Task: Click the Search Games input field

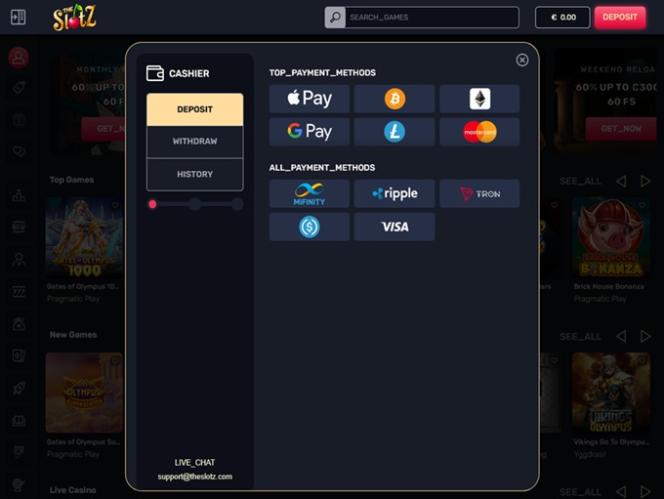Action: 432,17
